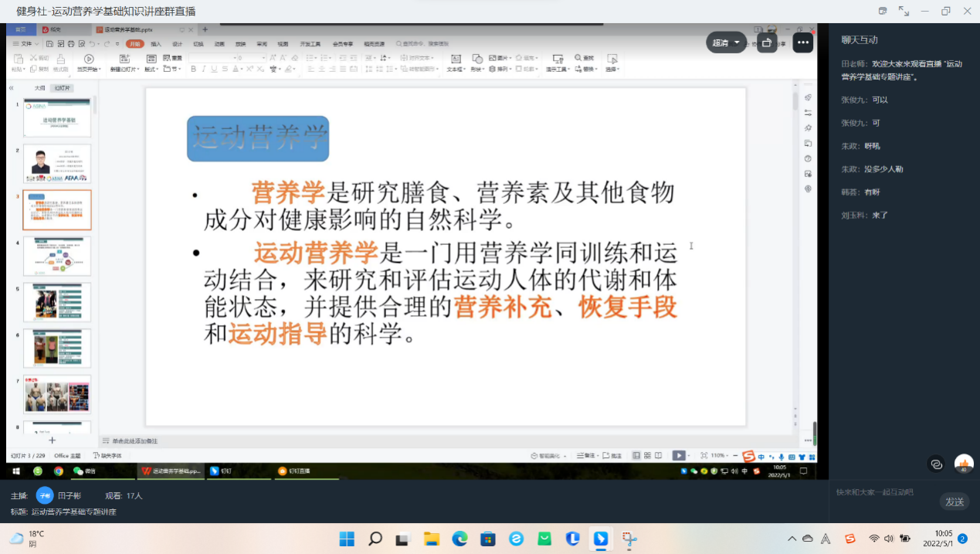Click the Search magnifier on the taskbar
Image resolution: width=980 pixels, height=554 pixels.
pyautogui.click(x=375, y=539)
